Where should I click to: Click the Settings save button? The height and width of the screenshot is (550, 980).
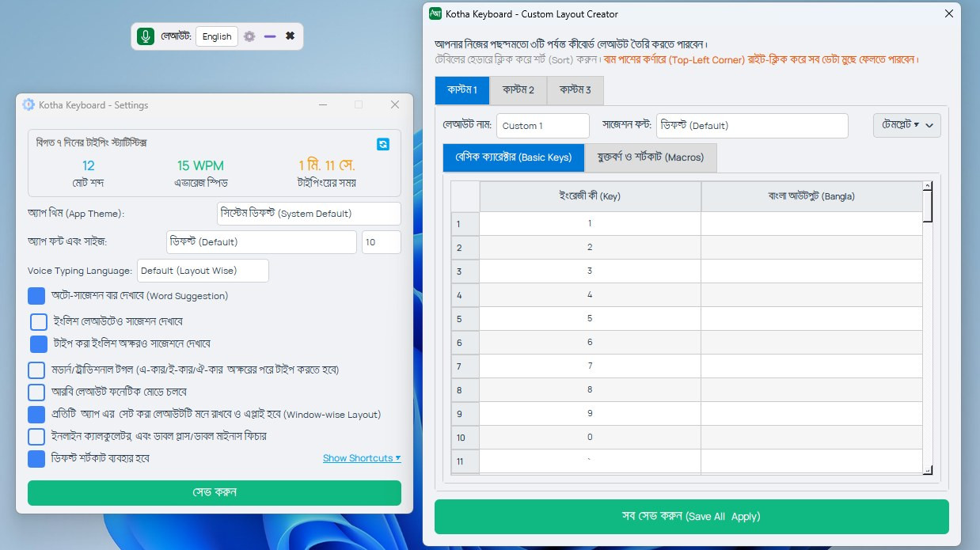point(215,492)
